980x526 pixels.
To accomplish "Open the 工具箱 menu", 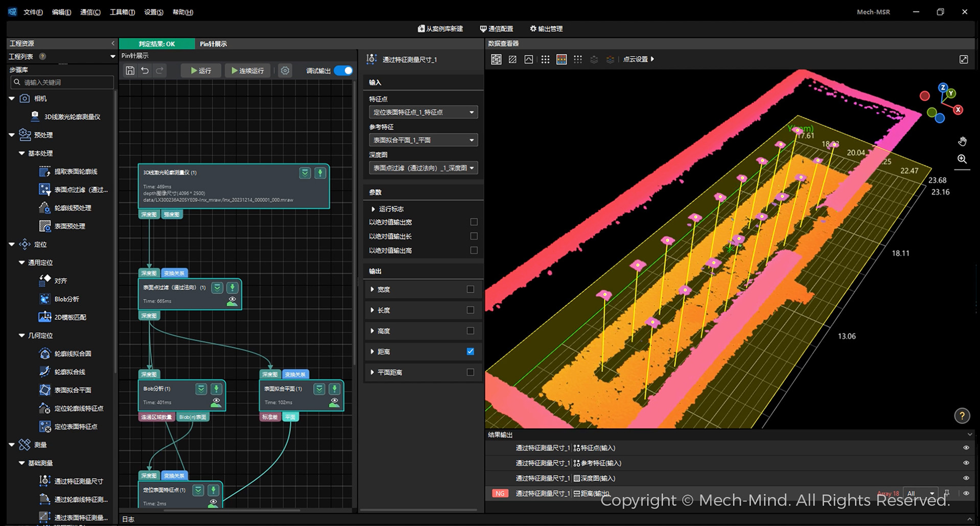I will [x=122, y=12].
